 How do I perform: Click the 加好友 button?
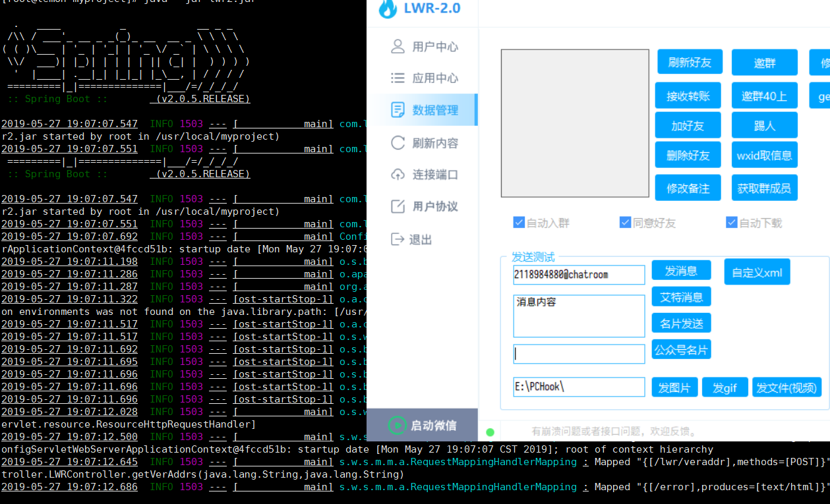coord(688,125)
